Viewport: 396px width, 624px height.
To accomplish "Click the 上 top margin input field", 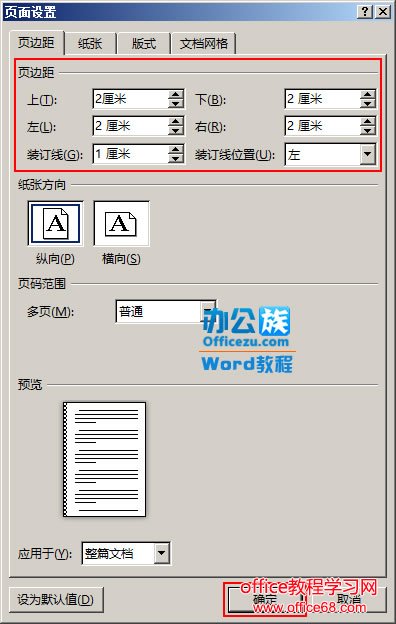I will (x=131, y=99).
